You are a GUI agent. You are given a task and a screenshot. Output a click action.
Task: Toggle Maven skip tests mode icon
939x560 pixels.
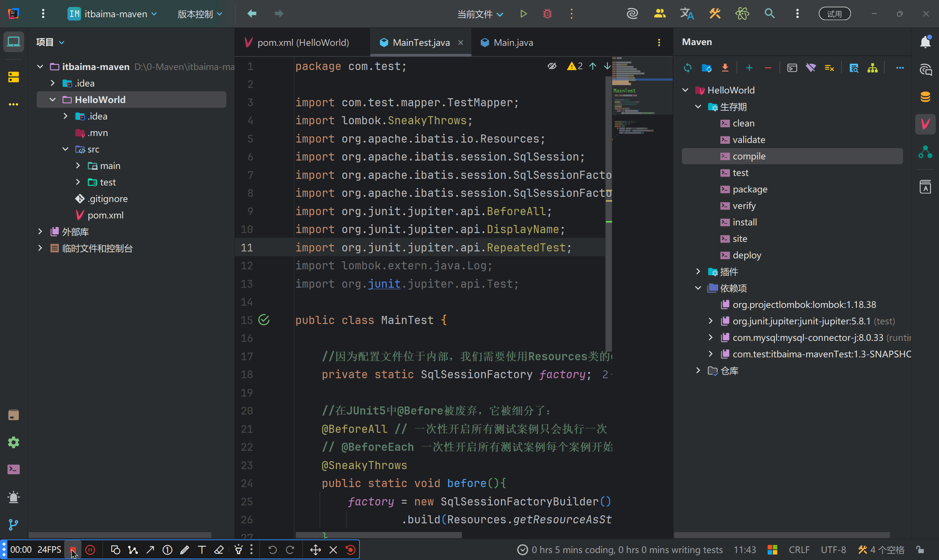829,68
